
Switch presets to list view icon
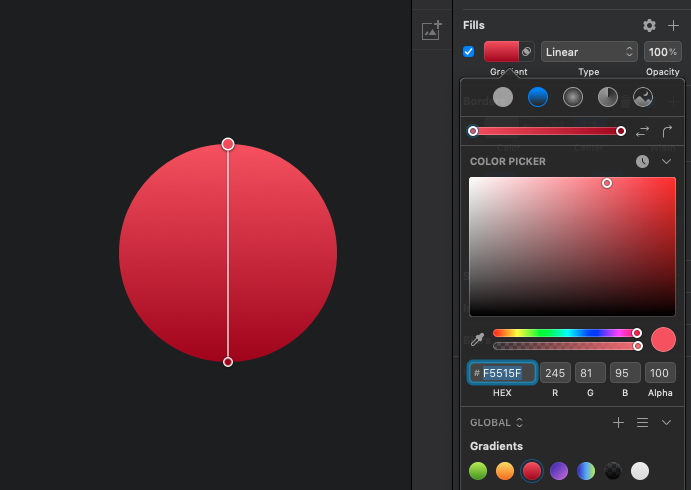pos(643,423)
